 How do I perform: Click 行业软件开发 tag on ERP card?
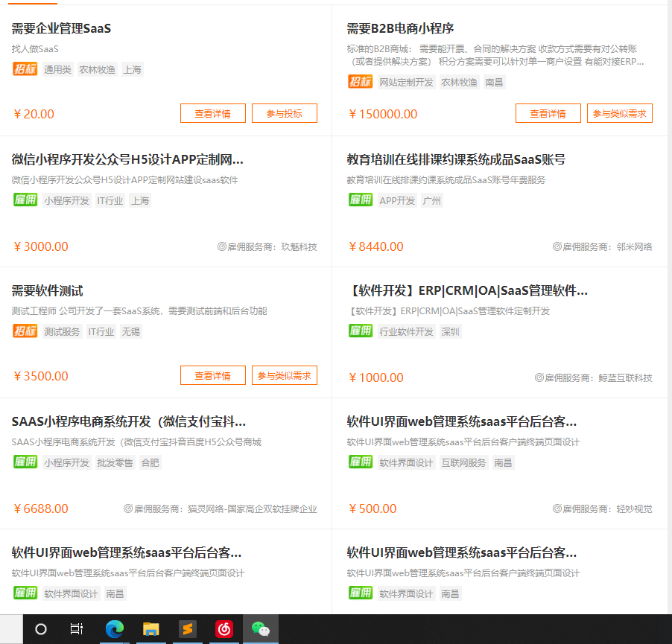coord(406,331)
